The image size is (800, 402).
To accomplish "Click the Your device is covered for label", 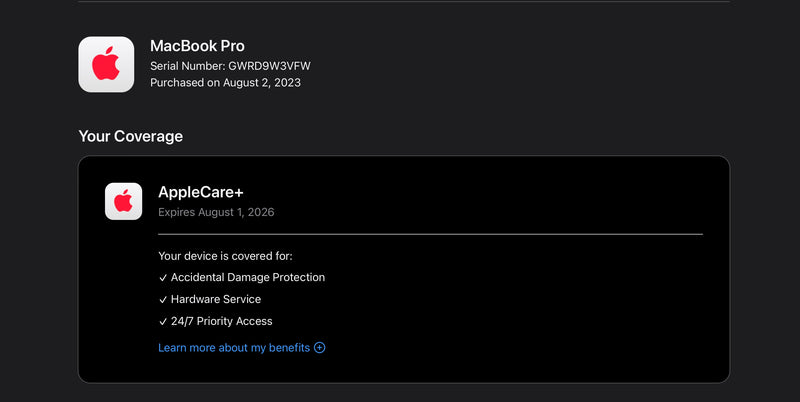I will click(x=225, y=256).
